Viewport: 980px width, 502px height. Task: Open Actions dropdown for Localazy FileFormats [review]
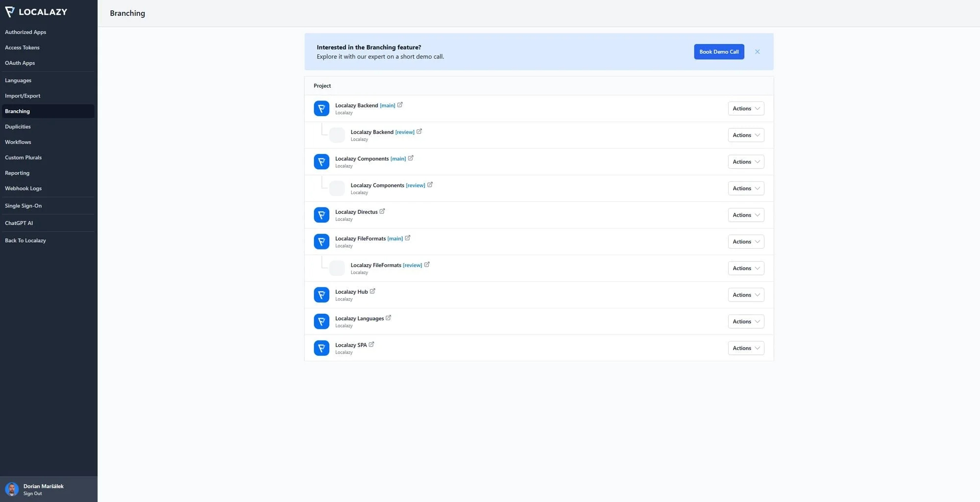(x=746, y=268)
